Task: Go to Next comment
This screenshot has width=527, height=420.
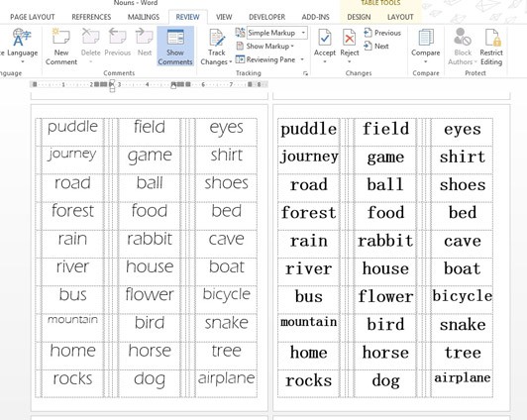Action: (145, 42)
